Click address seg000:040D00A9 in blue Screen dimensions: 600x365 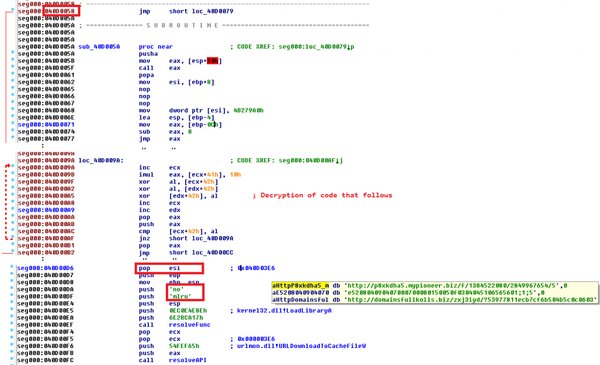click(x=46, y=210)
